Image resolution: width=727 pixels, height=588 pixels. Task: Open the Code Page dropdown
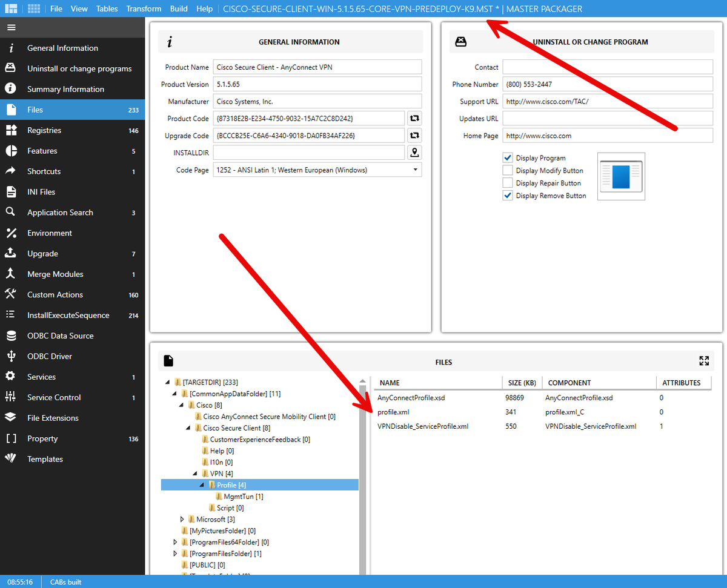(414, 170)
